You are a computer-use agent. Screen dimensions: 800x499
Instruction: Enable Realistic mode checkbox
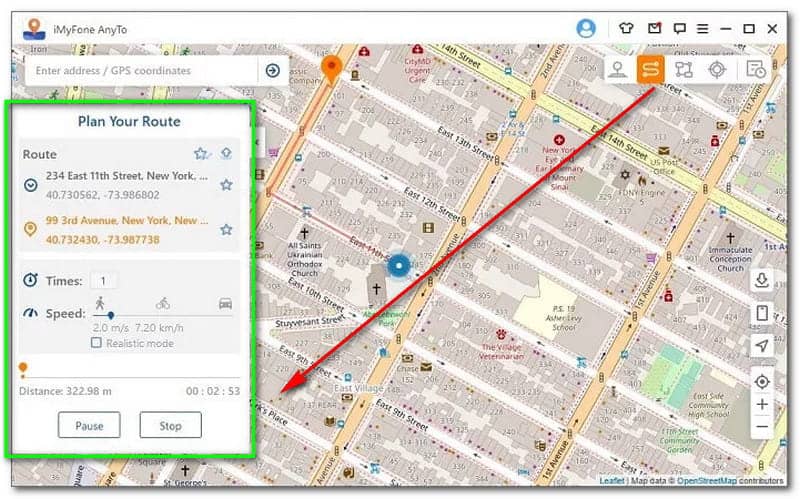click(96, 343)
